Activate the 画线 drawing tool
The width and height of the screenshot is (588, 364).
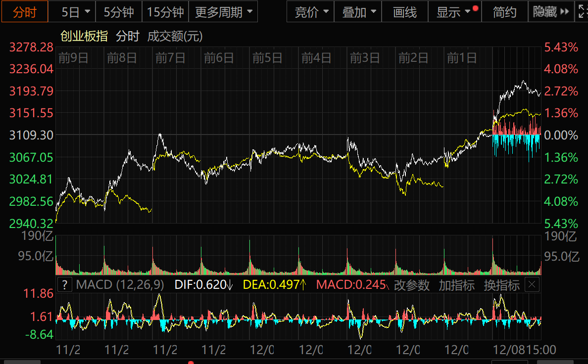pyautogui.click(x=405, y=12)
